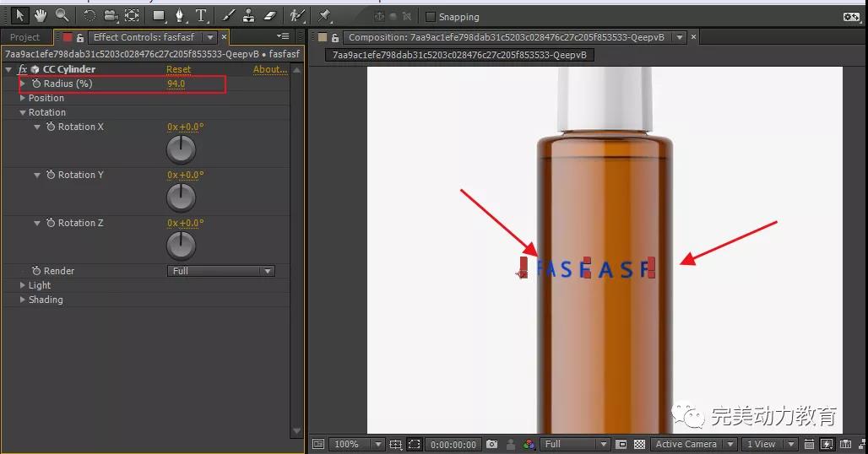The height and width of the screenshot is (454, 868).
Task: Enable the Snapping checkbox
Action: point(431,17)
